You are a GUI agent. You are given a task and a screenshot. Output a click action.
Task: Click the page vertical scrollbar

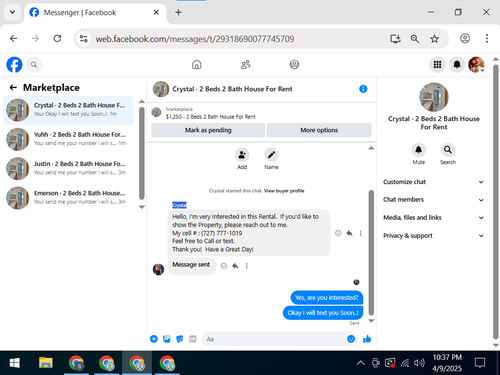[x=496, y=202]
